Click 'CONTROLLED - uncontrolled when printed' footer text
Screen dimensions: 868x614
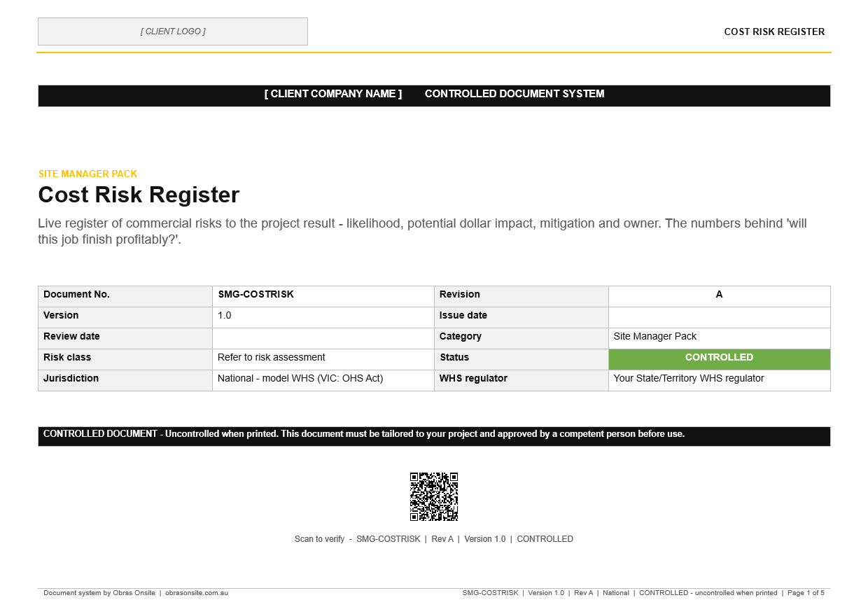[708, 593]
